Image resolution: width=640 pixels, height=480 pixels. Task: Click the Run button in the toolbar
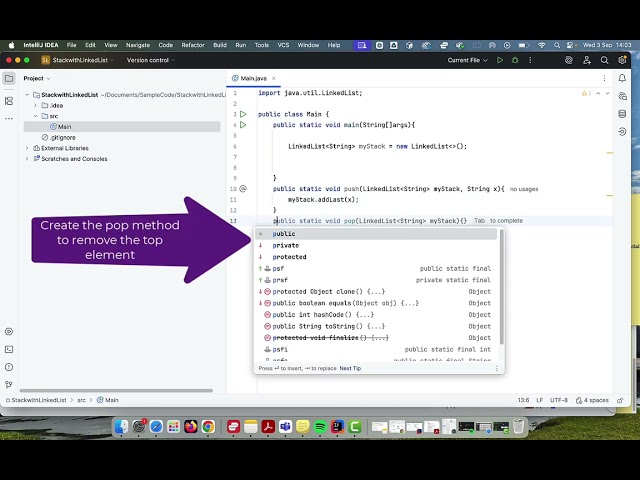500,60
